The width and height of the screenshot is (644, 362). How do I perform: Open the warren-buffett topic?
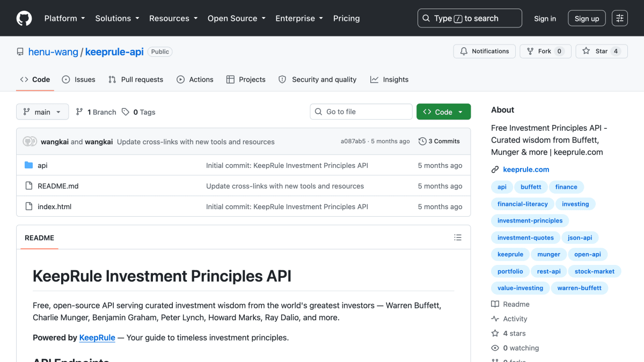pos(580,288)
